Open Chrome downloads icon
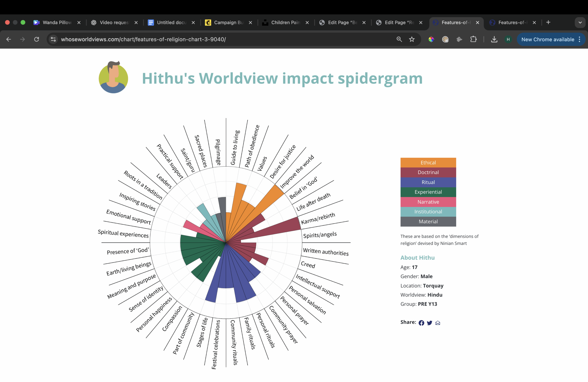Screen dimensions: 588x382 (494, 39)
